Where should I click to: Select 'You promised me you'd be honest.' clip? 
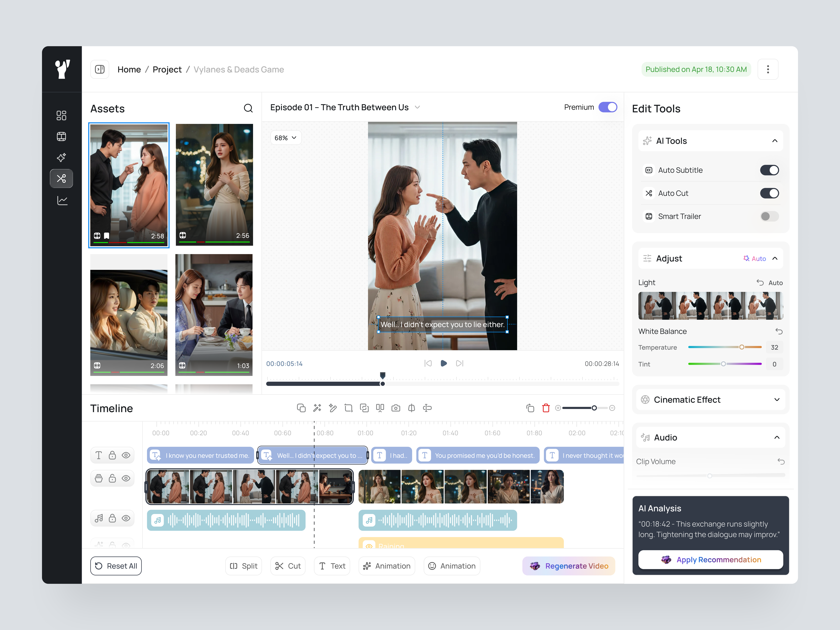[478, 455]
